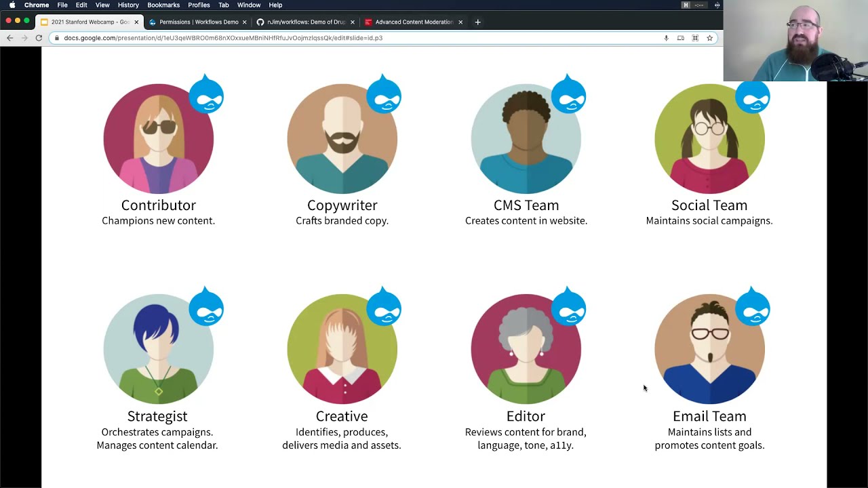Click "Maintains social campaigns." text
Viewport: 868px width, 488px height.
click(709, 221)
